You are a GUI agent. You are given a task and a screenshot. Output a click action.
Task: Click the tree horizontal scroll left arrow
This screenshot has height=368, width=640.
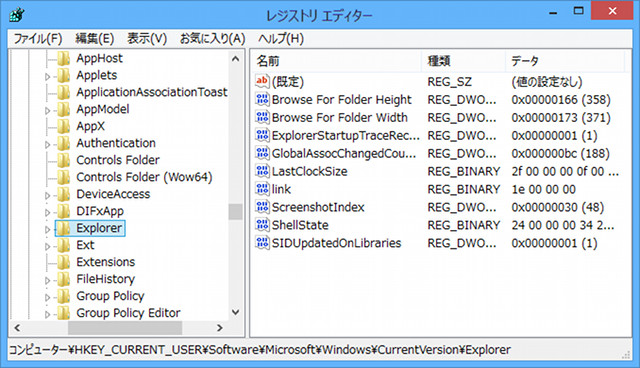[x=17, y=328]
